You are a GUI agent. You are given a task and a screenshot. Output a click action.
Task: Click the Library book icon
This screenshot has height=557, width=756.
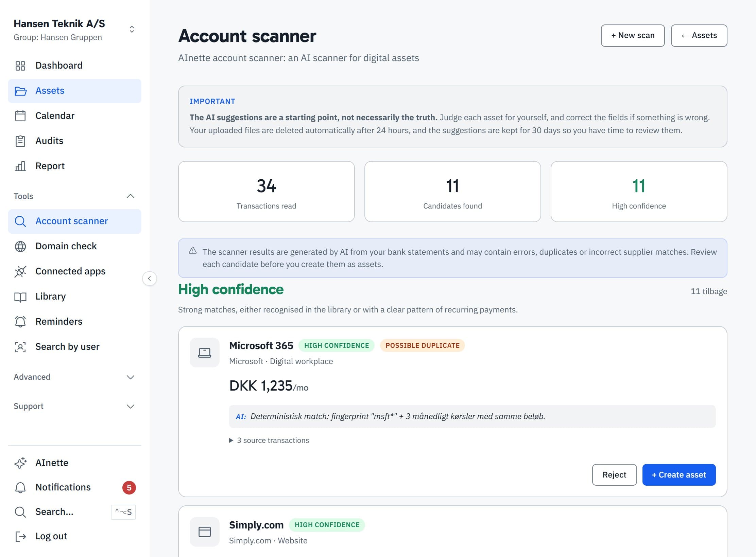pyautogui.click(x=20, y=297)
